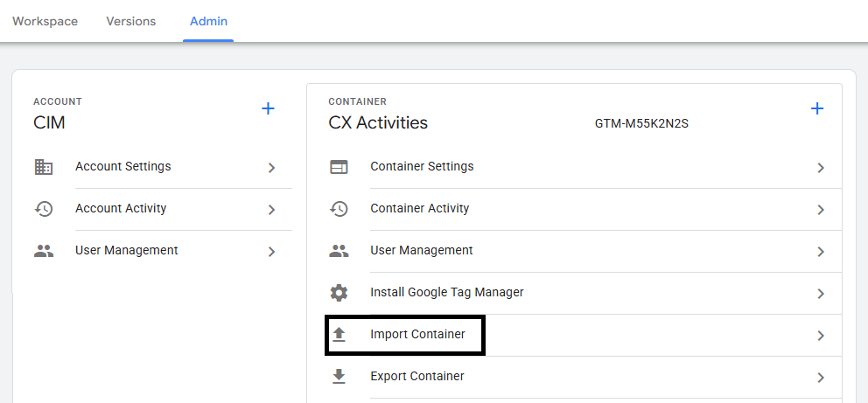868x403 pixels.
Task: Open Install Google Tag Manager link
Action: coord(446,293)
